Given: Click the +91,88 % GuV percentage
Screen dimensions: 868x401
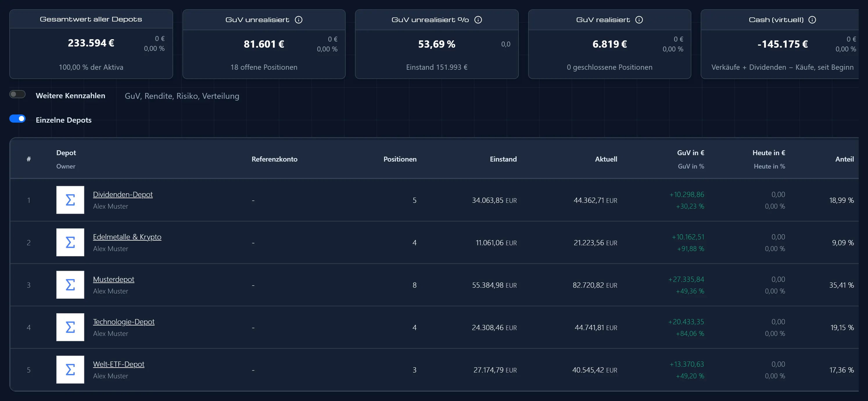Looking at the screenshot, I should click(x=691, y=249).
